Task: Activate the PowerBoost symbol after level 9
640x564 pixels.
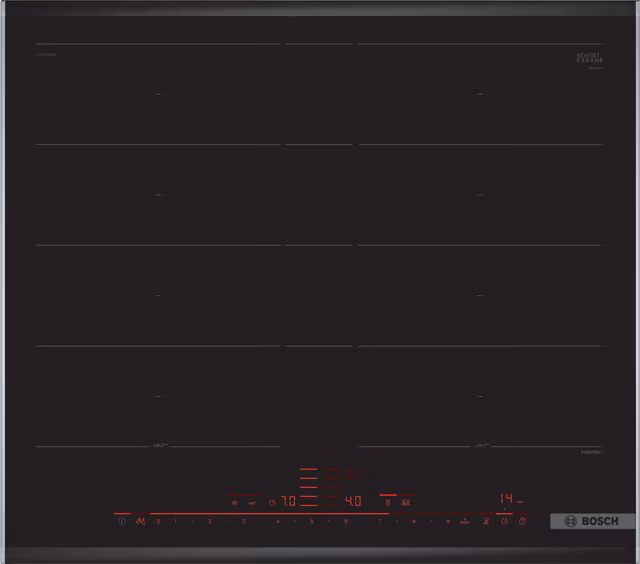Action: click(465, 521)
